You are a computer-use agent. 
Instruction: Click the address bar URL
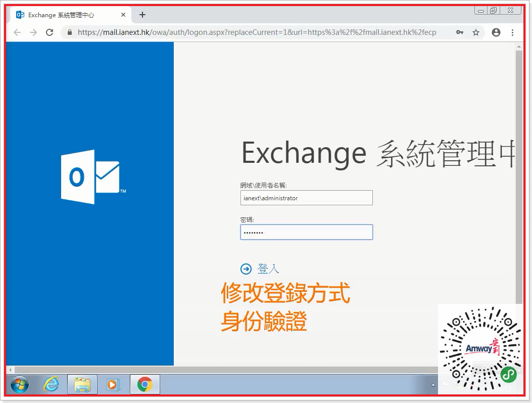[257, 32]
